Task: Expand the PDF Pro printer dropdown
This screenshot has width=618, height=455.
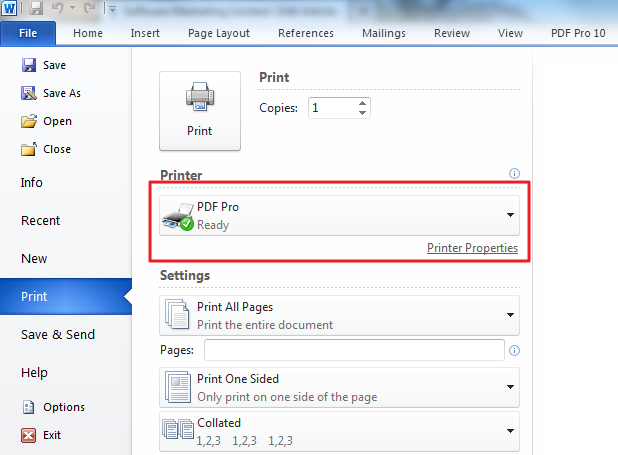Action: pyautogui.click(x=509, y=215)
